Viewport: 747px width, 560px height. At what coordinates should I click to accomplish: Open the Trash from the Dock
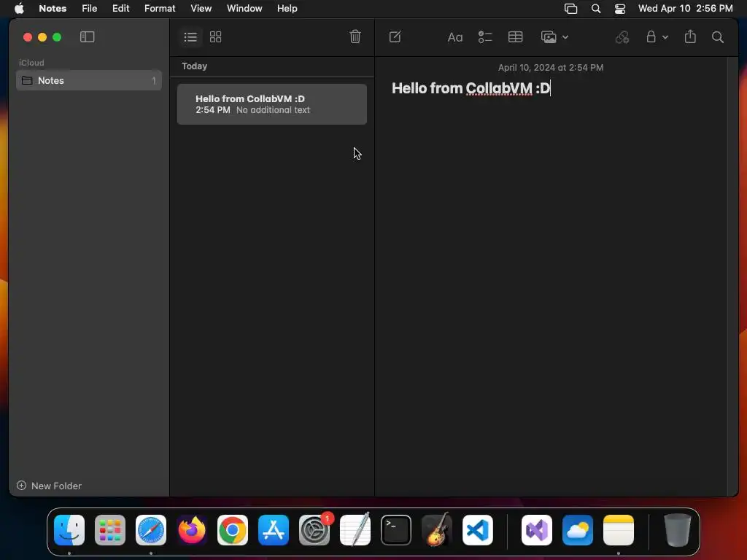click(x=678, y=530)
